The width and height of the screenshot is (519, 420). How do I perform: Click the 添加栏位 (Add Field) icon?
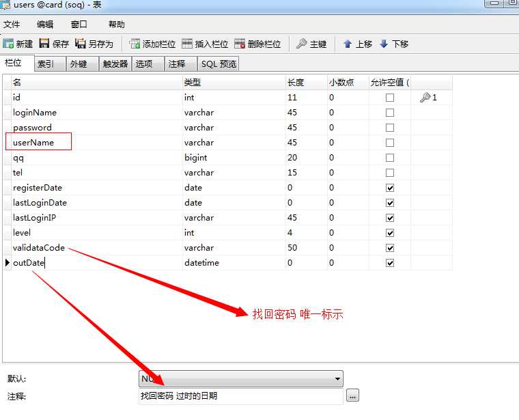135,43
